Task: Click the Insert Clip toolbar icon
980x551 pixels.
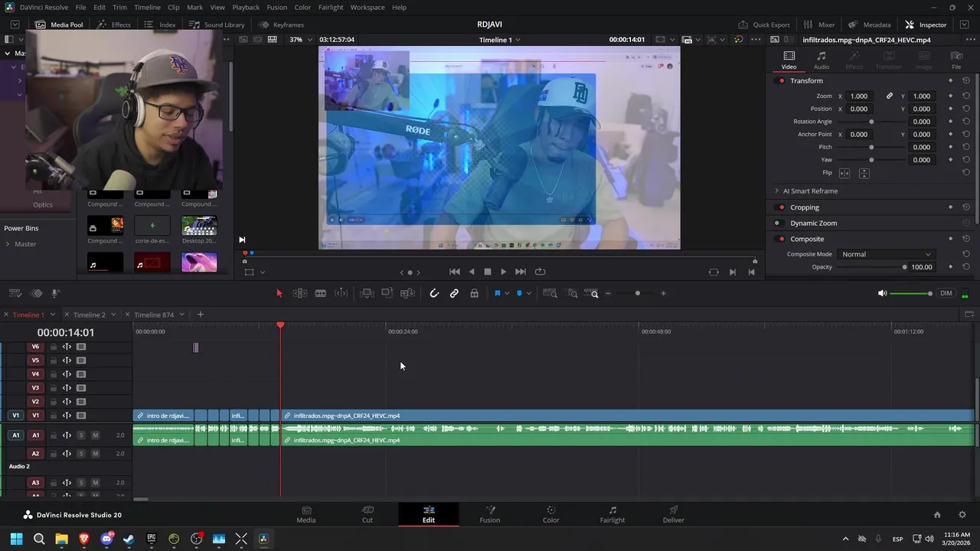Action: click(x=367, y=293)
